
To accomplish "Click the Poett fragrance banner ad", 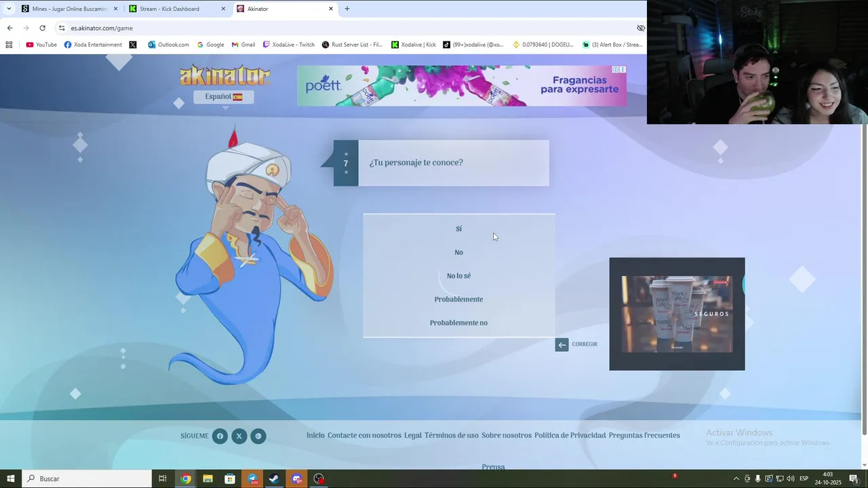I will pyautogui.click(x=462, y=85).
